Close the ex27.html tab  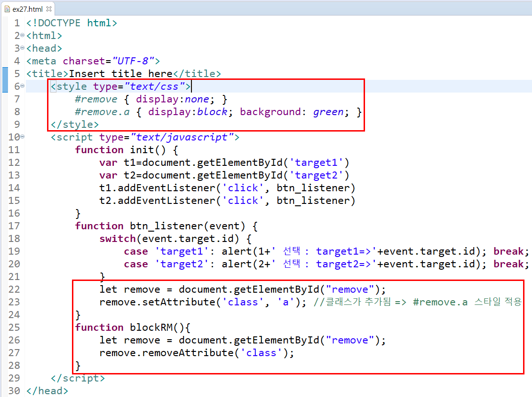49,9
